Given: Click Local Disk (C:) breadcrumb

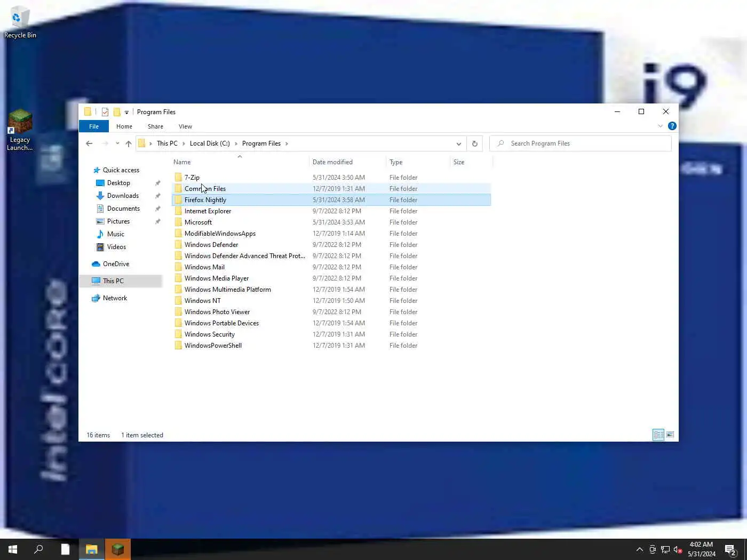Looking at the screenshot, I should tap(210, 143).
